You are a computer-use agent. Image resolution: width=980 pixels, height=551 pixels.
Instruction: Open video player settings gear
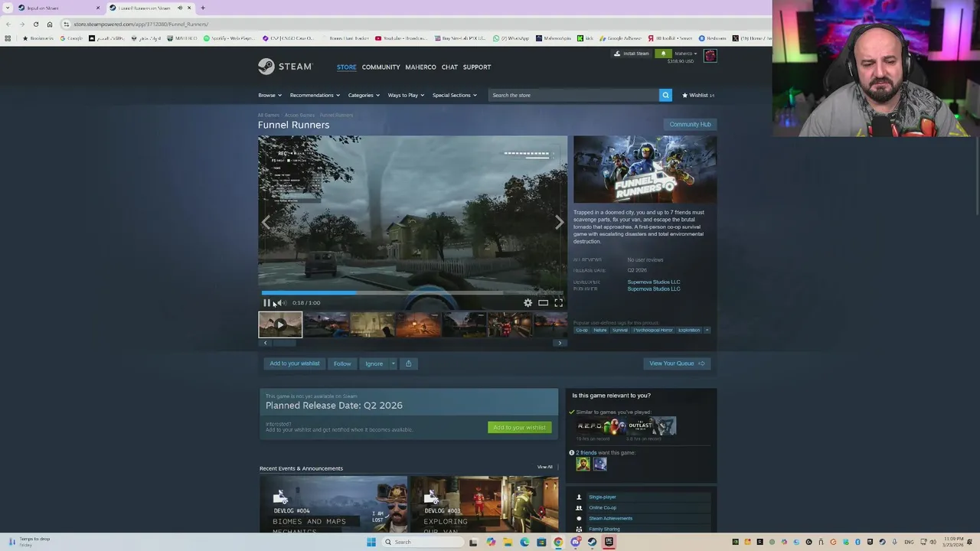[x=528, y=303]
